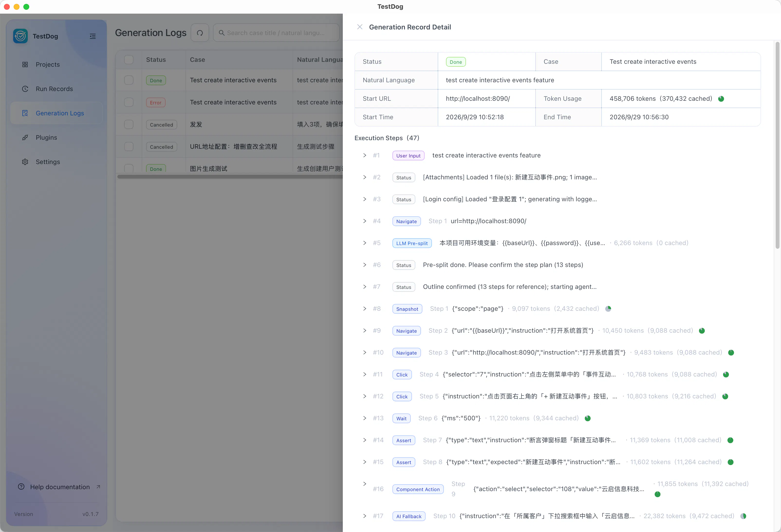Viewport: 781px width, 532px height.
Task: Click the cache pie icon on step #13
Action: coord(587,419)
